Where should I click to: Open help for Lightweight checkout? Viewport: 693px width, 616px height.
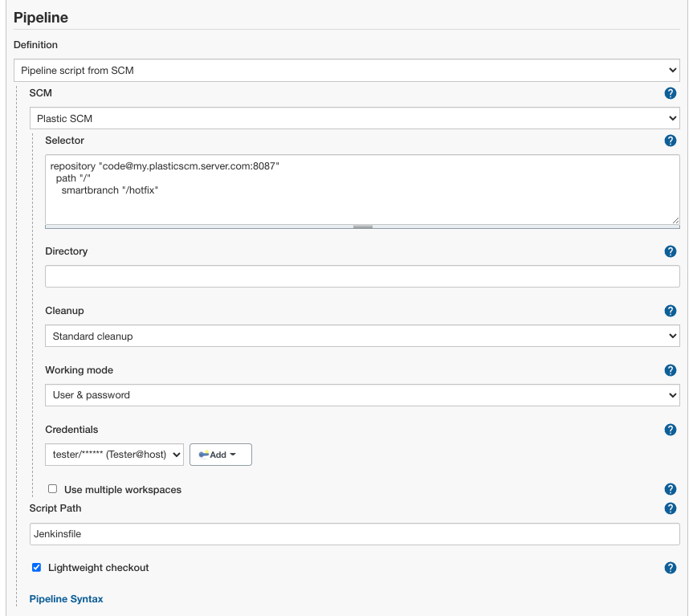670,568
